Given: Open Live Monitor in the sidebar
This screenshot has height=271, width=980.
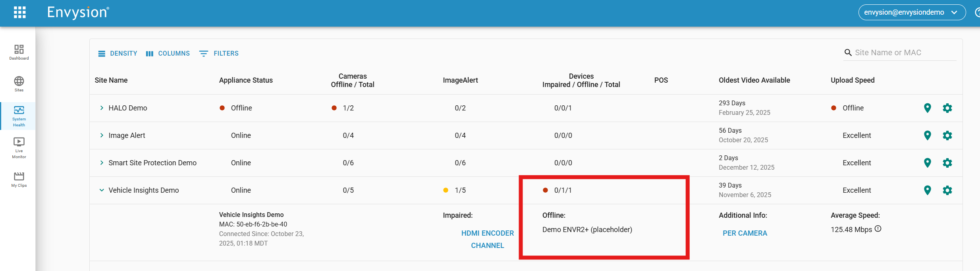Looking at the screenshot, I should pyautogui.click(x=19, y=147).
